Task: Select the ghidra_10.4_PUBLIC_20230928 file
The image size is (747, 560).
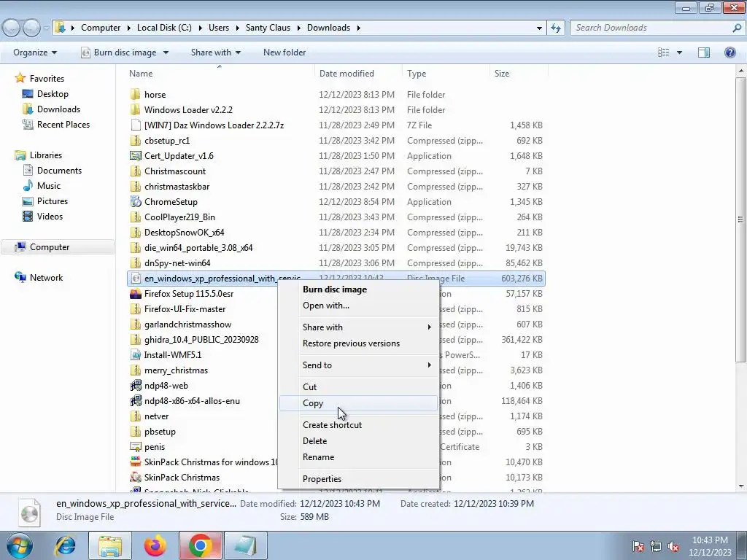Action: click(201, 340)
